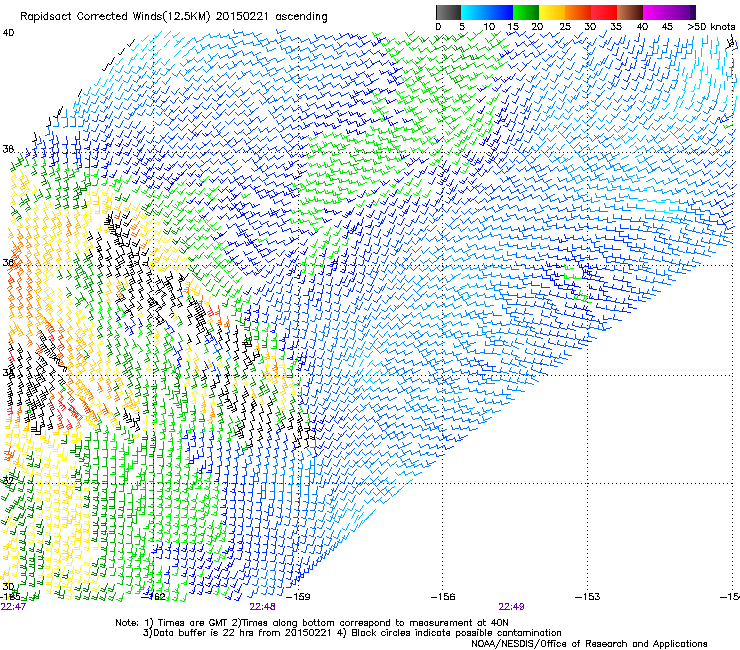Click the '20150221 ascending' date in title
Screen dimensions: 740x650
pos(271,17)
